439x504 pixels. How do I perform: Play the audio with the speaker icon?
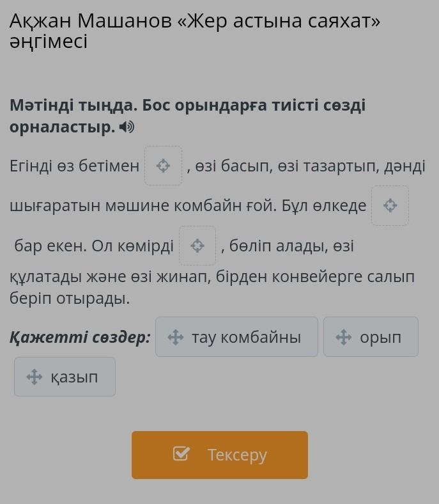128,127
